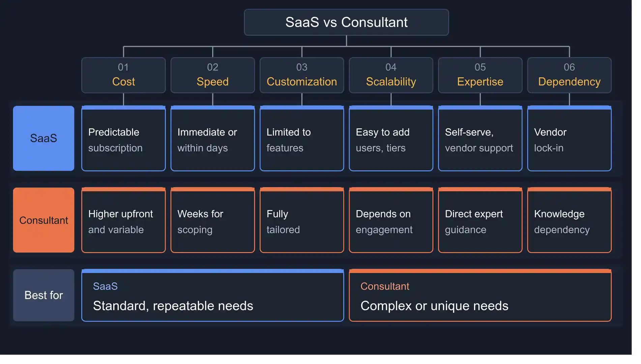Click the 'Immediate or within days' cell
This screenshot has width=641, height=364.
(212, 139)
